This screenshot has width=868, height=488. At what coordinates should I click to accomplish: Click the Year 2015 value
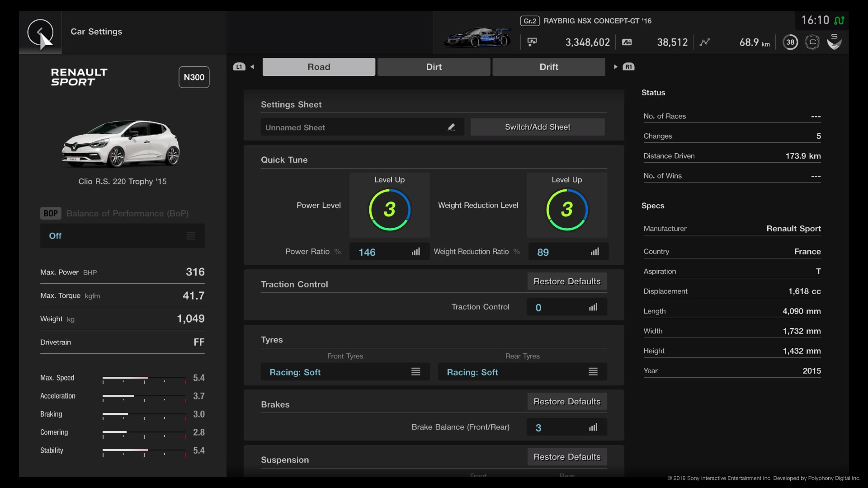[x=811, y=371]
